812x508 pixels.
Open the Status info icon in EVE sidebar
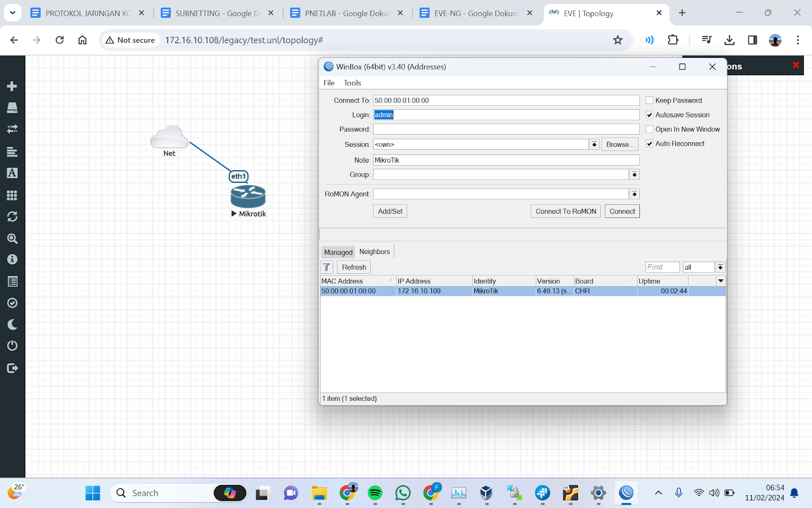[12, 260]
